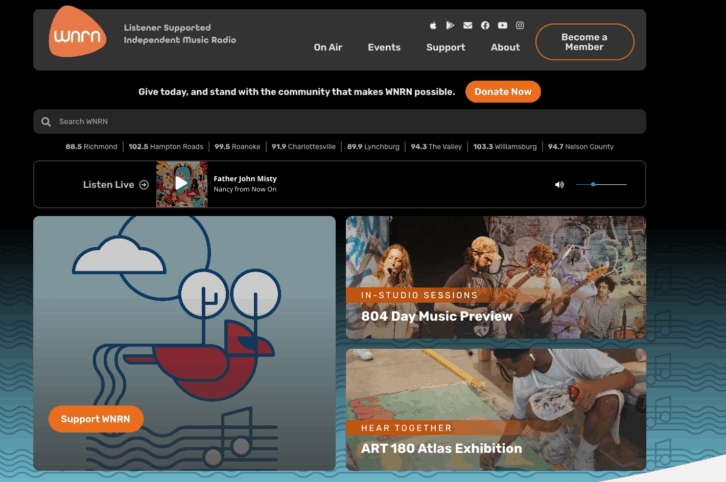The image size is (726, 482).
Task: Select 88.5 Richmond frequency
Action: click(91, 147)
